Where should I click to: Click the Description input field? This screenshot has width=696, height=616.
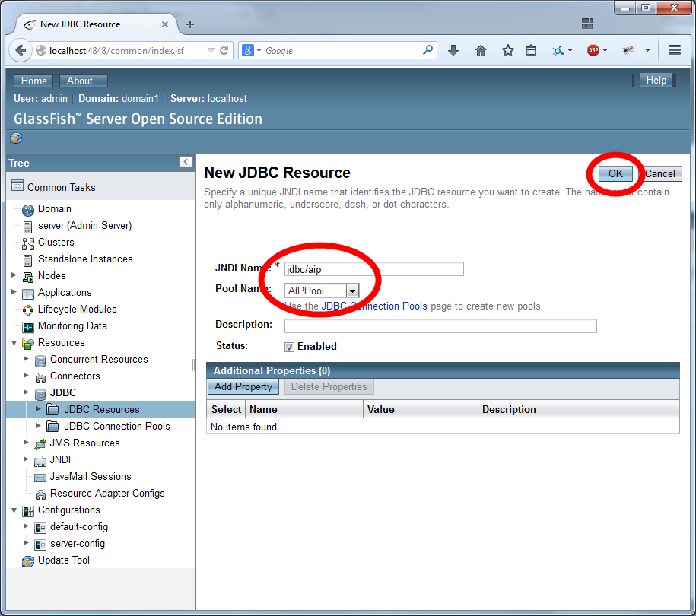coord(440,326)
